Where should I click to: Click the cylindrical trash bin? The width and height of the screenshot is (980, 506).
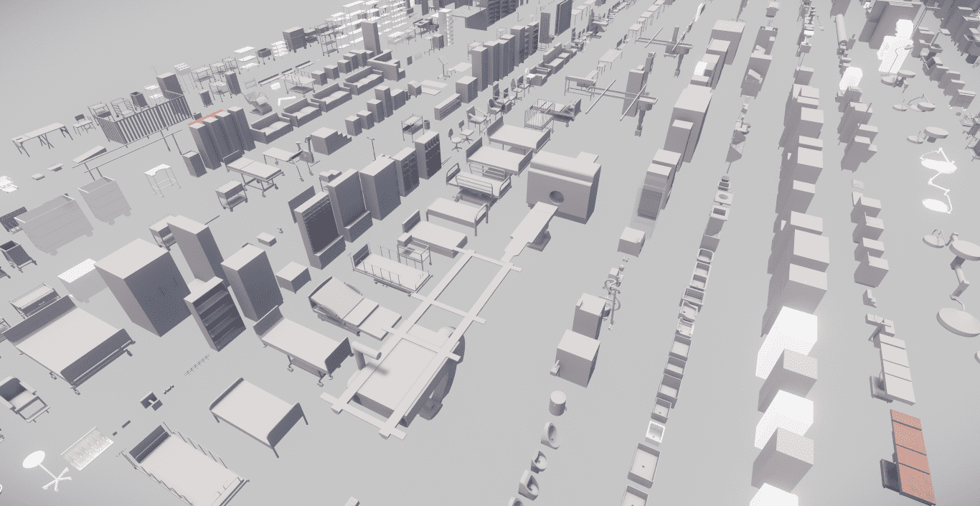coord(557,402)
